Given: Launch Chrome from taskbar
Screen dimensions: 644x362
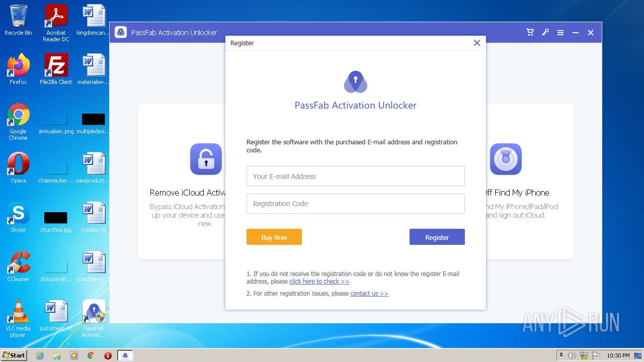Looking at the screenshot, I should pos(91,355).
